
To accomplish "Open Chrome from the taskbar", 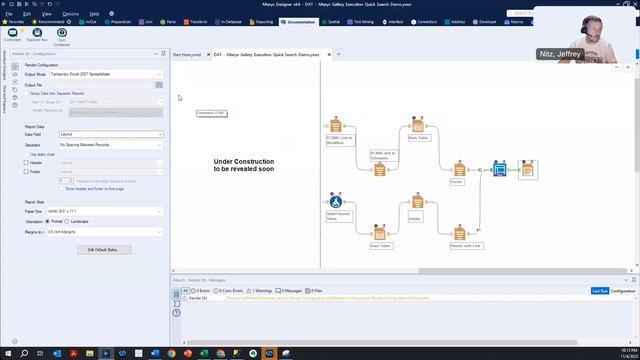I will [171, 353].
